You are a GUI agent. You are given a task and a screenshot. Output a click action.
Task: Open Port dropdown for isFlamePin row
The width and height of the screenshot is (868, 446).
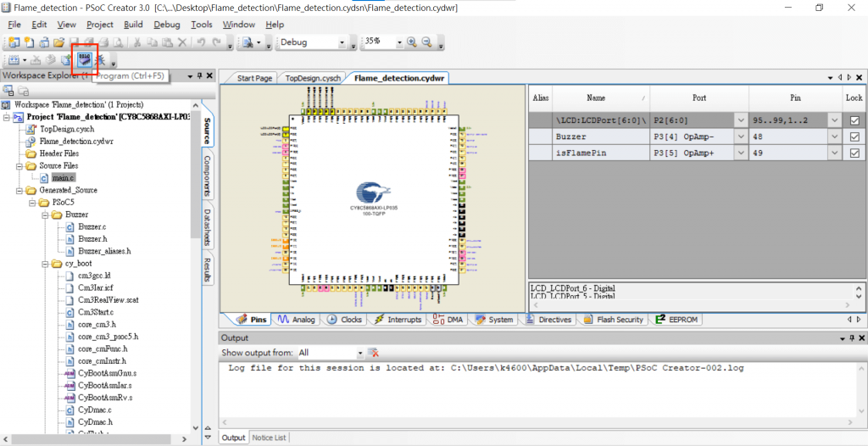[741, 153]
